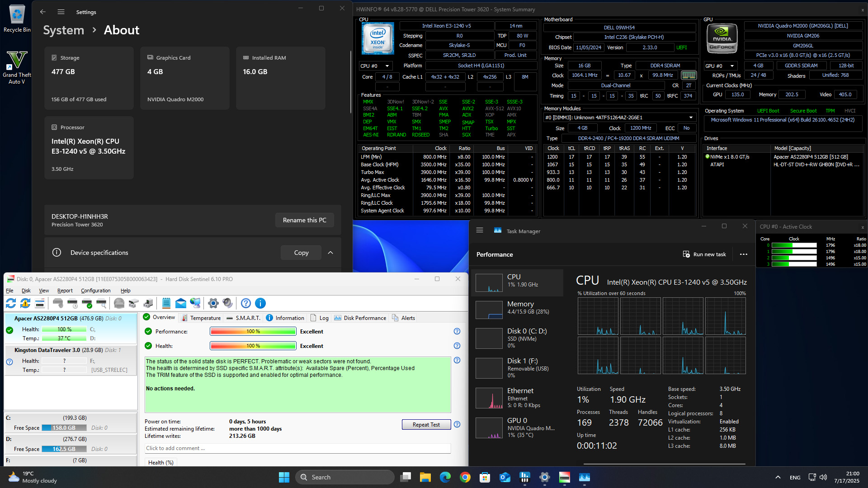Open disk detection/rescan icon with warning symbol
Screen dimensions: 868x488
tap(25, 303)
